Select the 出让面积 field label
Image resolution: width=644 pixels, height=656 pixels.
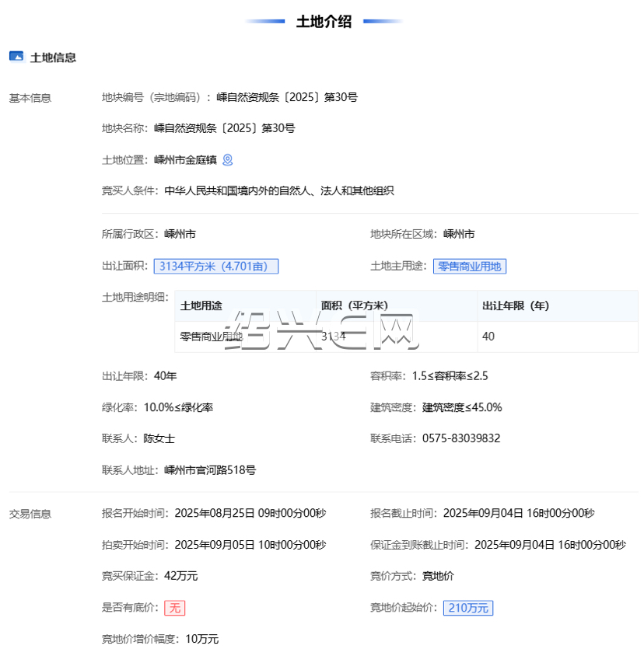click(x=124, y=266)
